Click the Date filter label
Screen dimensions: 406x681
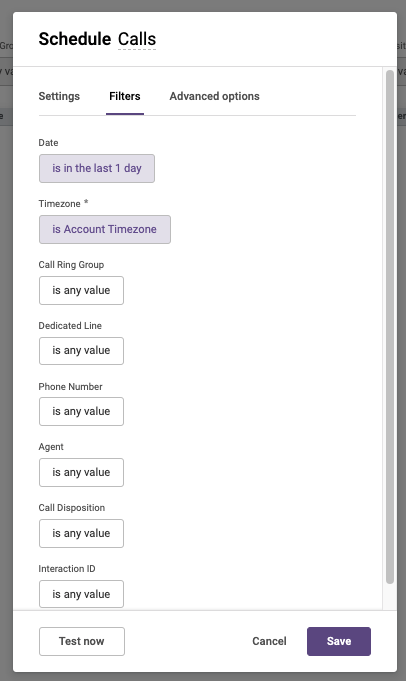[x=48, y=143]
